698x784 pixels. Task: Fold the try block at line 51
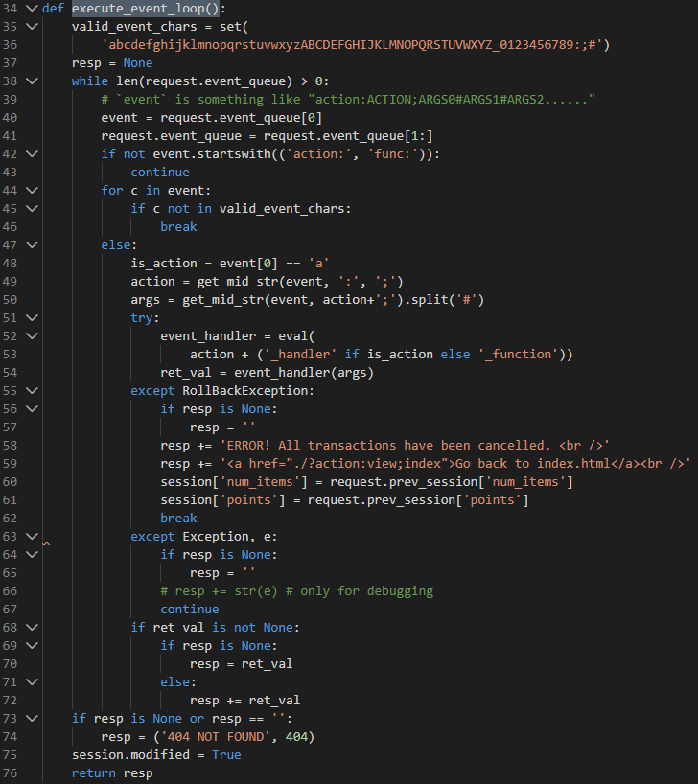point(32,318)
